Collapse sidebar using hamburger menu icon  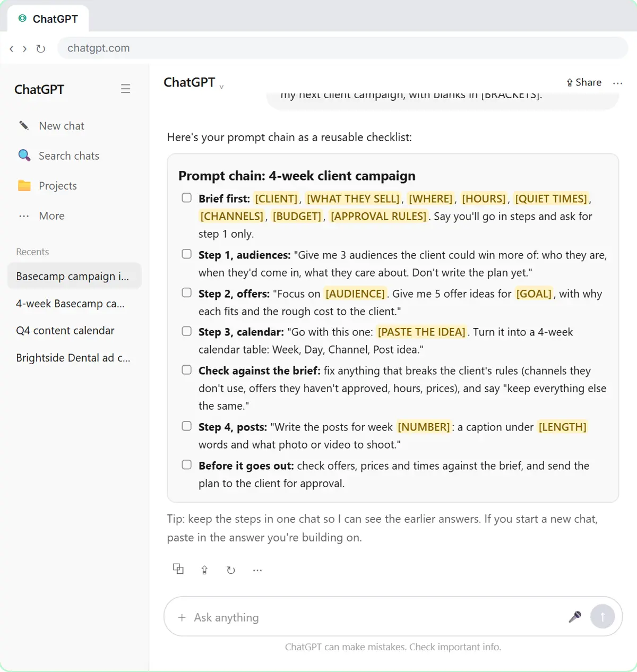click(x=125, y=89)
